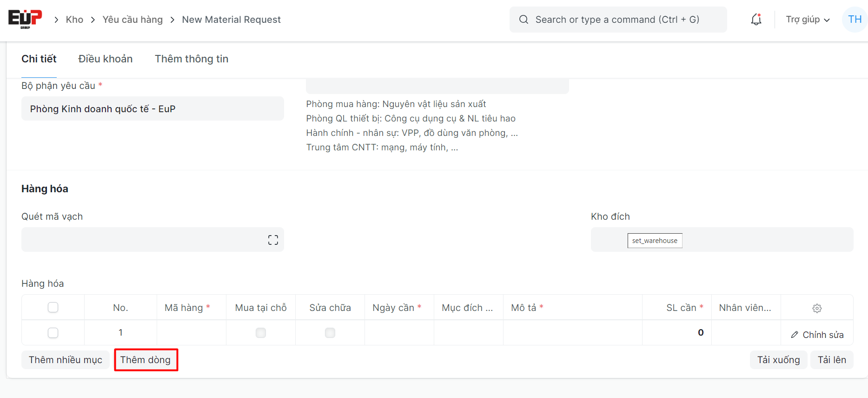868x398 pixels.
Task: Open the notifications bell
Action: tap(756, 20)
